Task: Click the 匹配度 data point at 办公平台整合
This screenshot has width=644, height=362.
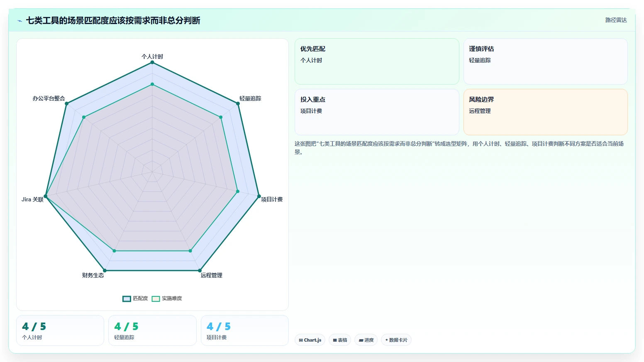Action: point(66,103)
